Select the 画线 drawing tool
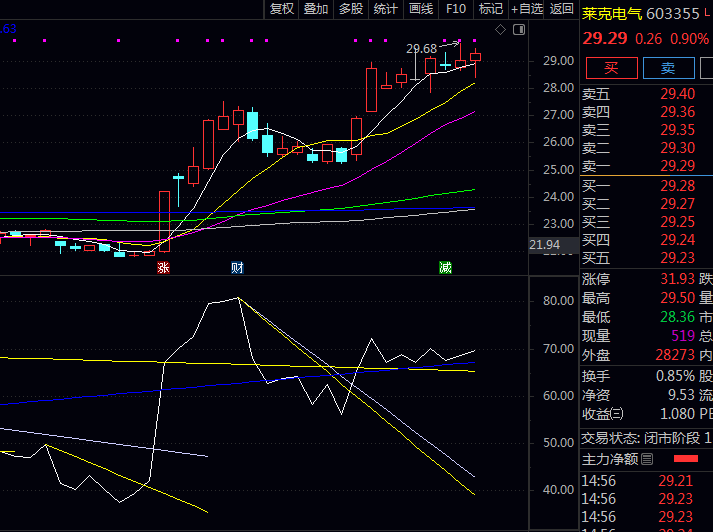Screen dimensions: 713x532 pyautogui.click(x=421, y=9)
